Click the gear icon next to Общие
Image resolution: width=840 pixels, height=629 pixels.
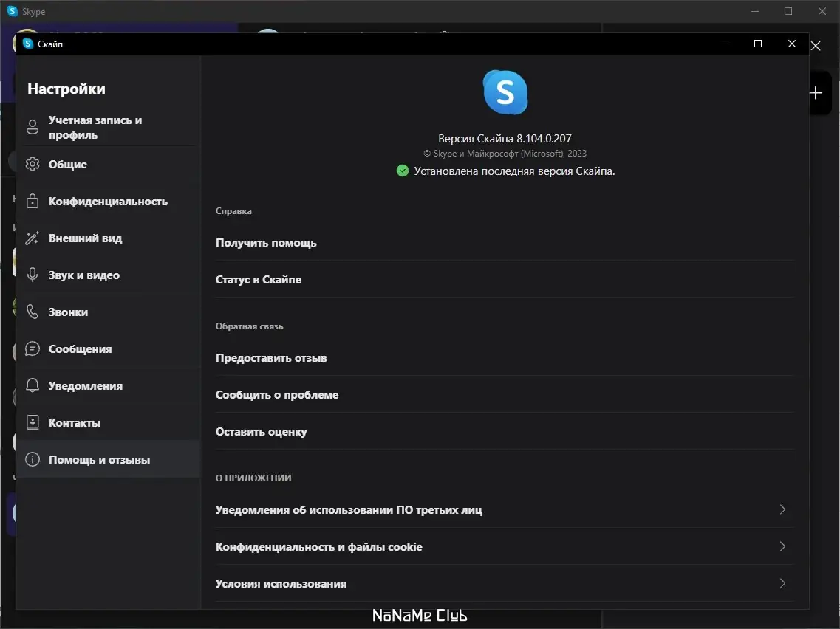(33, 164)
